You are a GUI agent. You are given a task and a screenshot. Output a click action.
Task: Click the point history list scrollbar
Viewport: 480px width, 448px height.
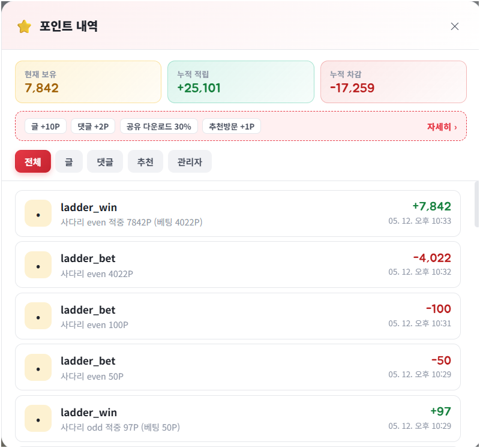[476, 205]
